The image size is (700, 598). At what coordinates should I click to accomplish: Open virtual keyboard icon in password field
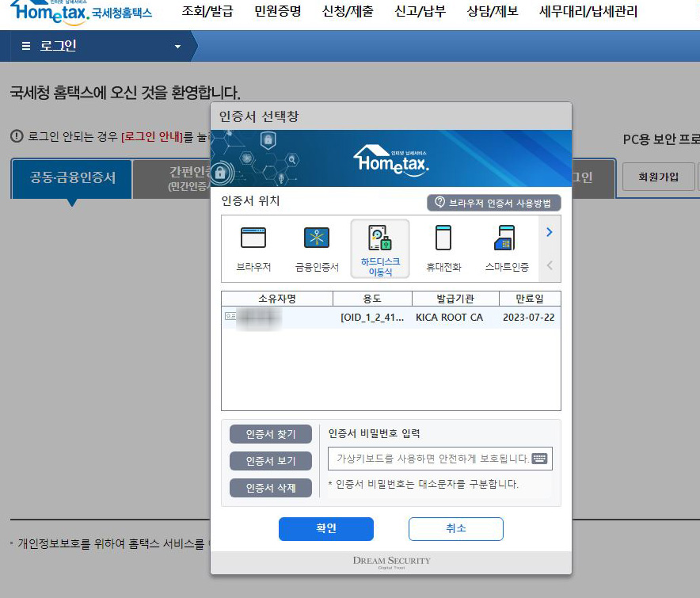point(539,459)
